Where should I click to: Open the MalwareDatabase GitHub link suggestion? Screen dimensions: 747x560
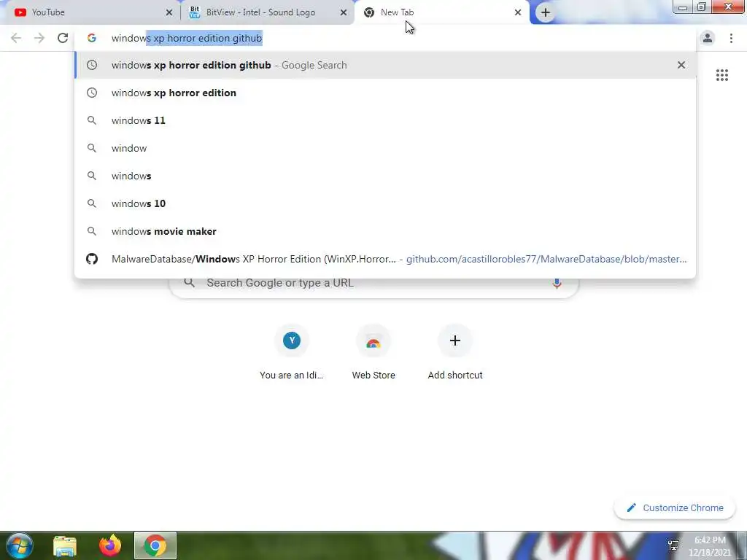[385, 259]
